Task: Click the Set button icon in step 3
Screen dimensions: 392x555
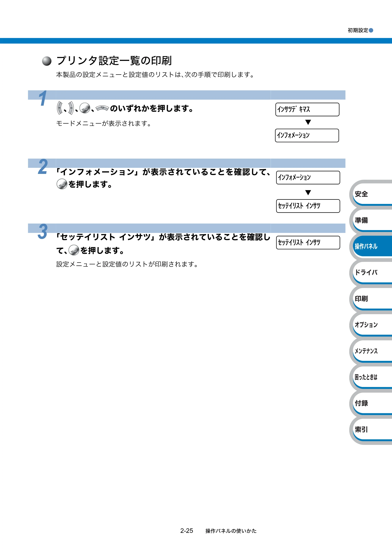Action: [74, 250]
